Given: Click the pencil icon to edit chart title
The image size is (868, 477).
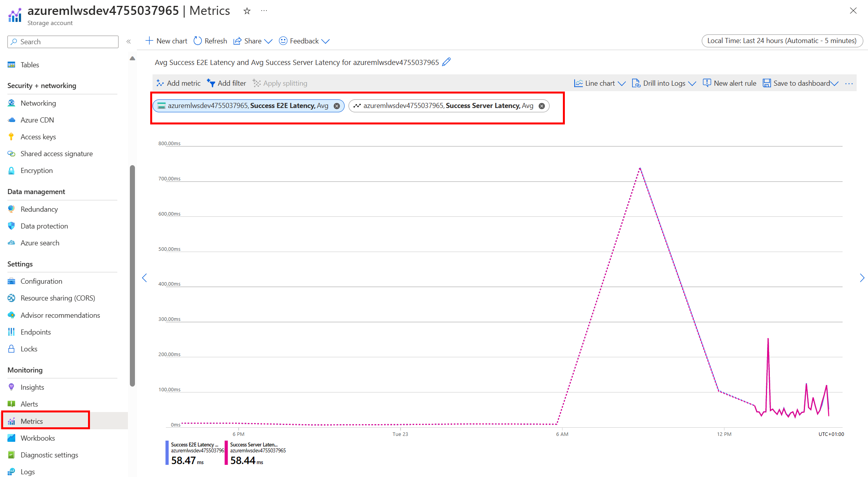Looking at the screenshot, I should point(446,62).
